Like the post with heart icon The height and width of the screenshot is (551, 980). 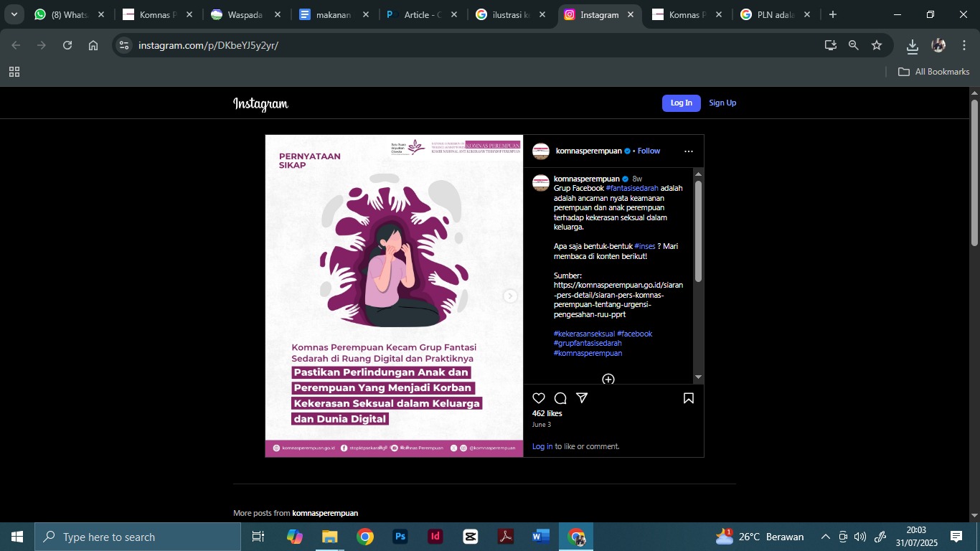click(539, 398)
